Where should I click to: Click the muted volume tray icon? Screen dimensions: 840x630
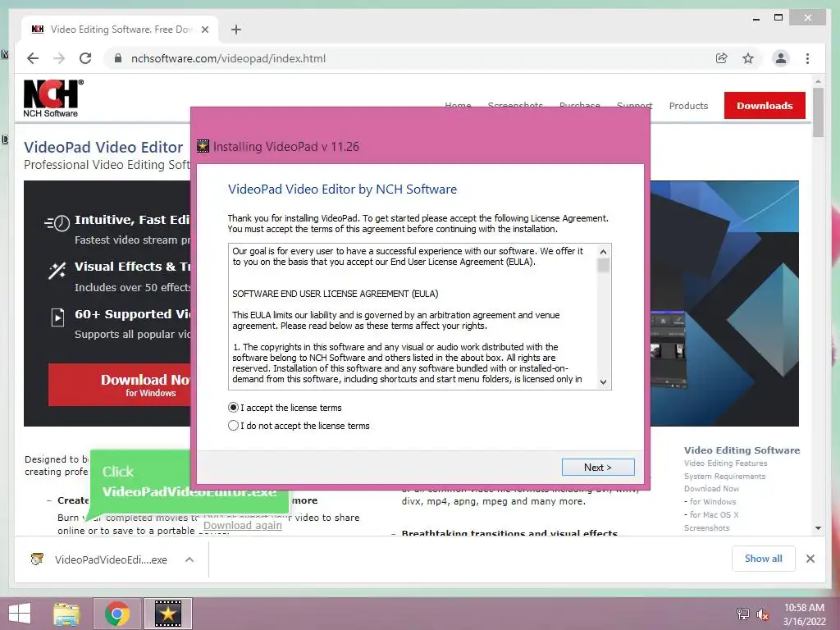(x=762, y=614)
